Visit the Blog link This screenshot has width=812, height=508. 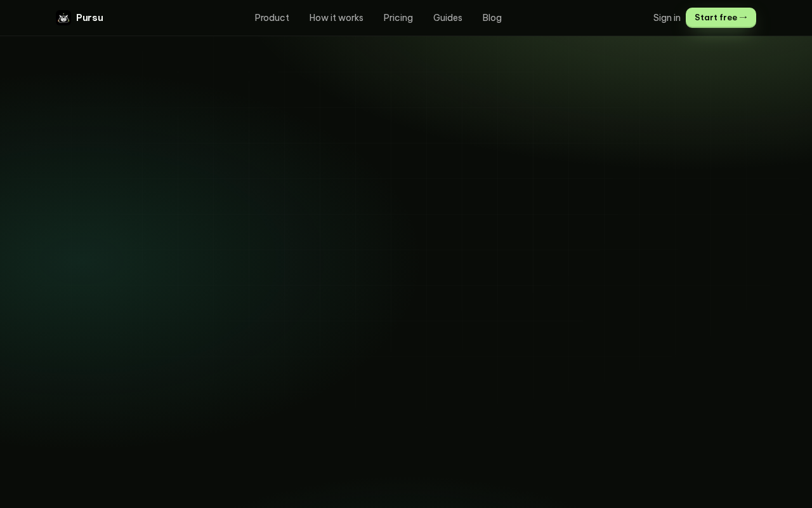coord(492,18)
